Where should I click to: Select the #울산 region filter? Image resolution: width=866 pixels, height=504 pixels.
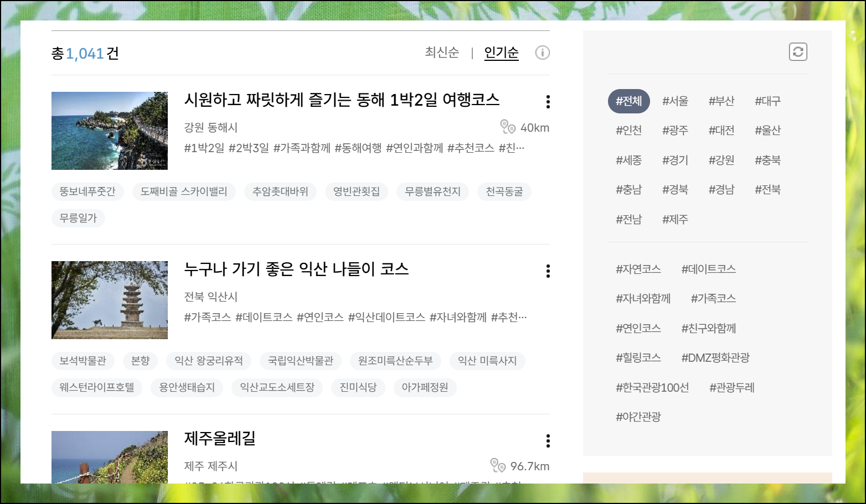coord(767,131)
